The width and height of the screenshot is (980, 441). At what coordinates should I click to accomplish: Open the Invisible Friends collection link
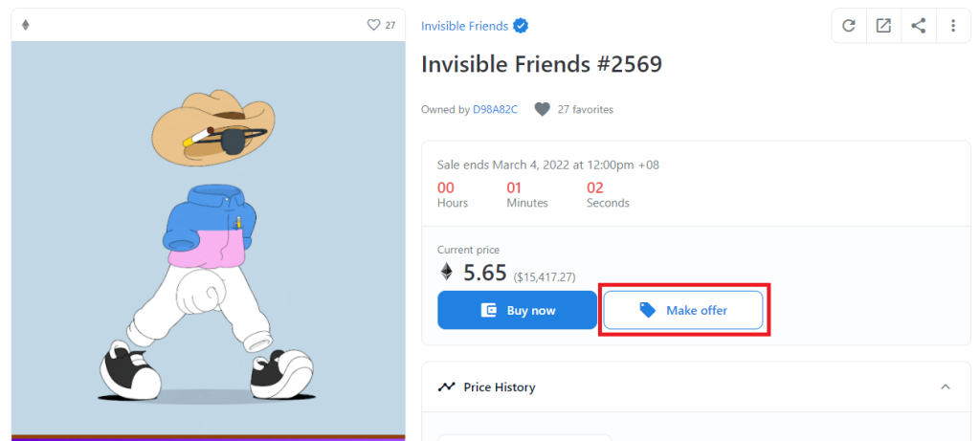(464, 26)
